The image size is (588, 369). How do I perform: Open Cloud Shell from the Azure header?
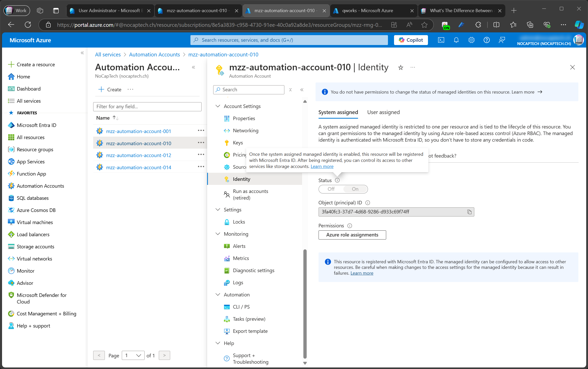(441, 40)
